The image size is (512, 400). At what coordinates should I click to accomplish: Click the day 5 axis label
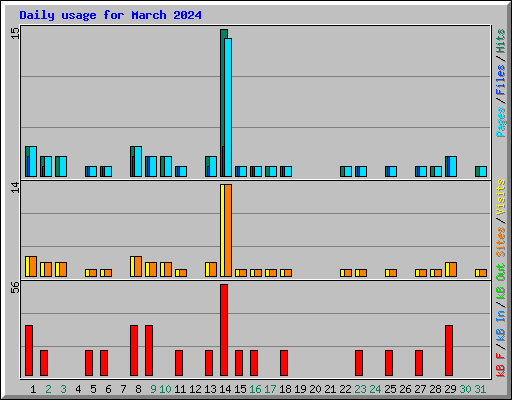coord(93,389)
